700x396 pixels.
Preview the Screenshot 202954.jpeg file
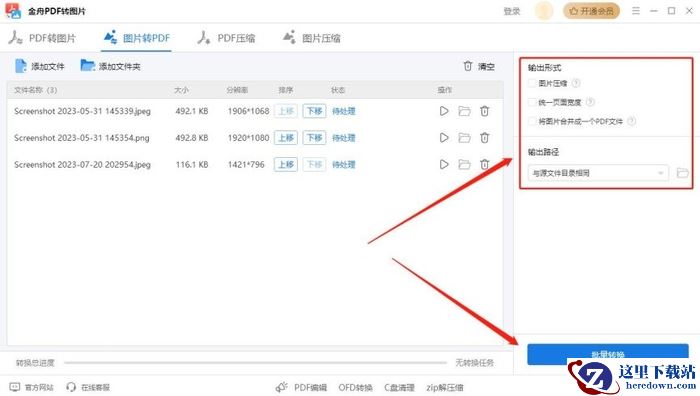[x=444, y=164]
